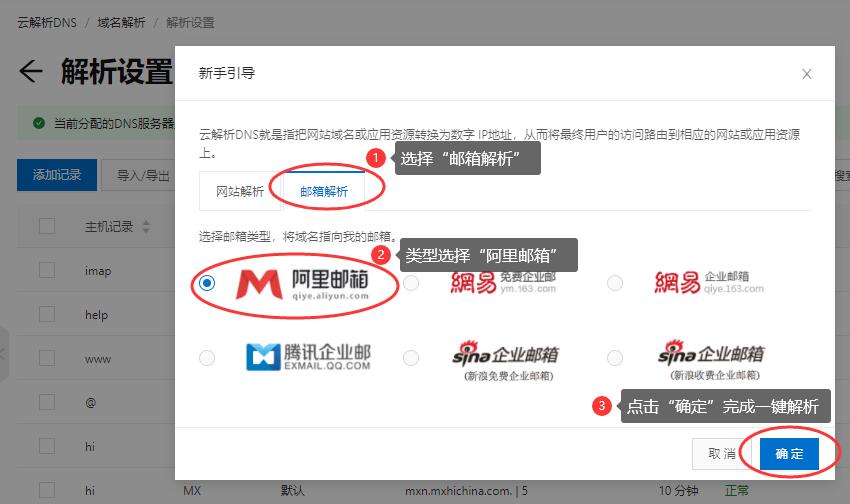Tick the checkbox for the help record
Image resolution: width=850 pixels, height=504 pixels.
(47, 314)
